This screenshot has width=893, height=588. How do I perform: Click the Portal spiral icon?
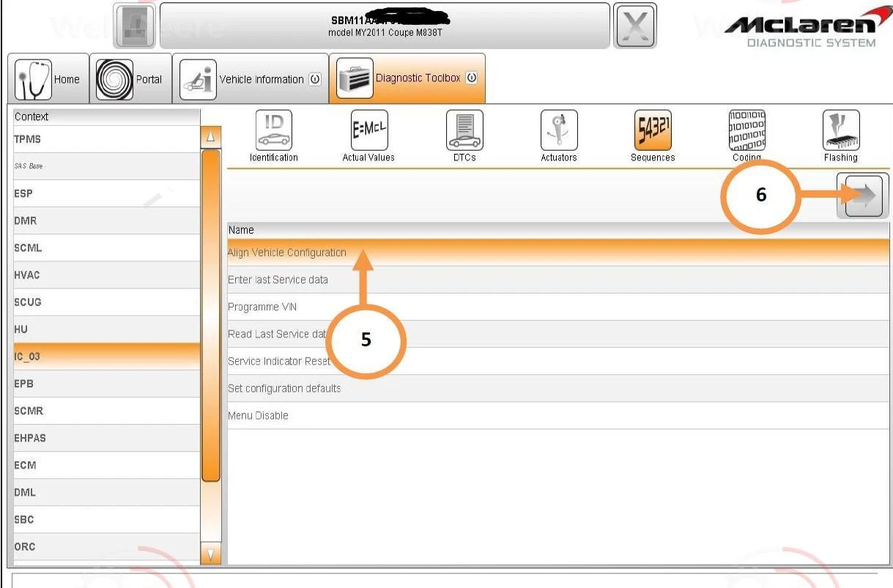114,79
